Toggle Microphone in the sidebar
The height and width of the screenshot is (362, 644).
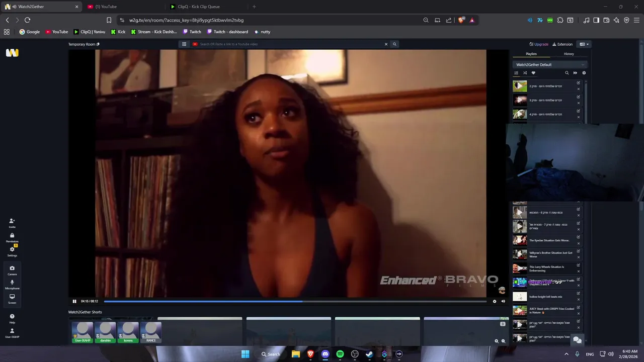coord(12,284)
